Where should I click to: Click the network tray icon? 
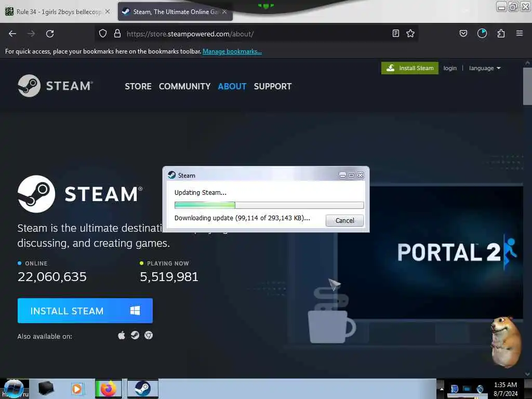[467, 389]
